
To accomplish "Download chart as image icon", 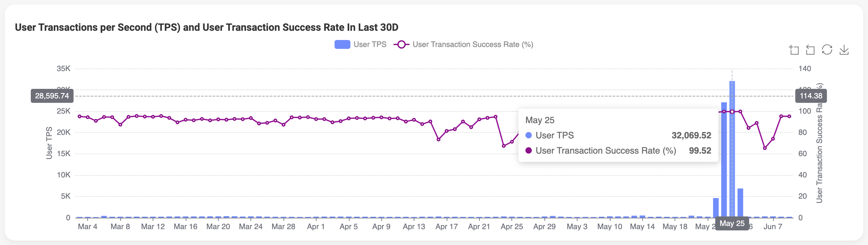I will (x=844, y=50).
